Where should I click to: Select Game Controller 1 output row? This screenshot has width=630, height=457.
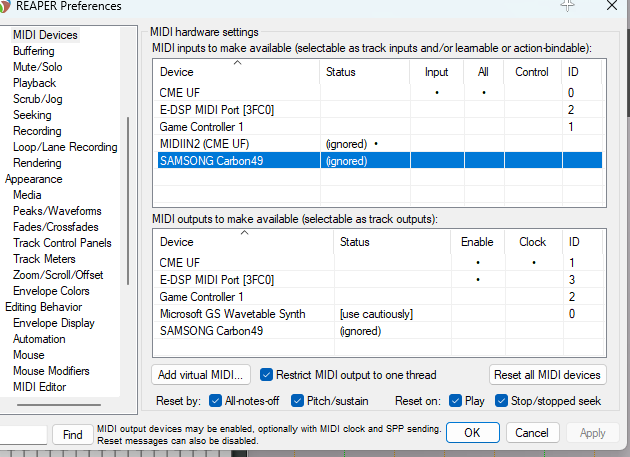(x=380, y=297)
